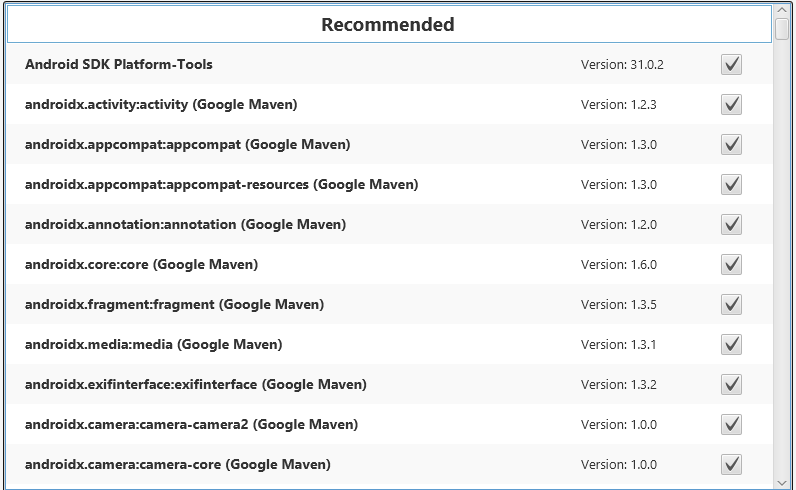Toggle the androidx.media:media checkbox

click(x=731, y=345)
